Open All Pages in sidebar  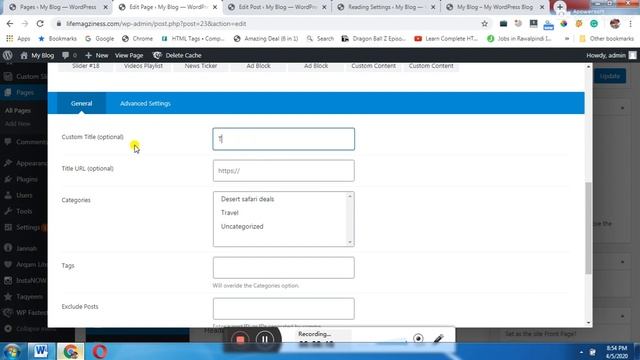[x=18, y=111]
